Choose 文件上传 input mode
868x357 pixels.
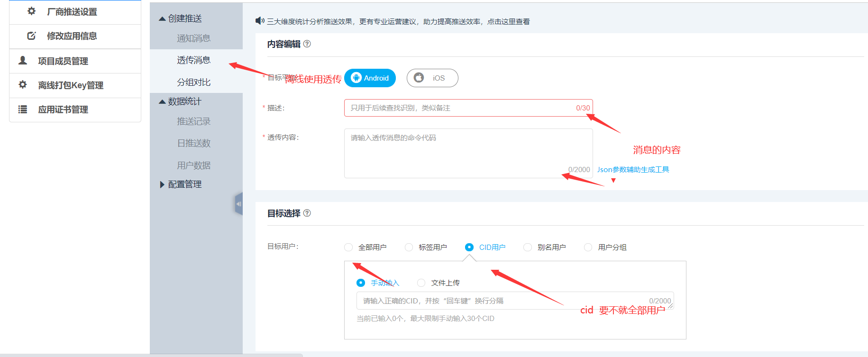pos(421,283)
